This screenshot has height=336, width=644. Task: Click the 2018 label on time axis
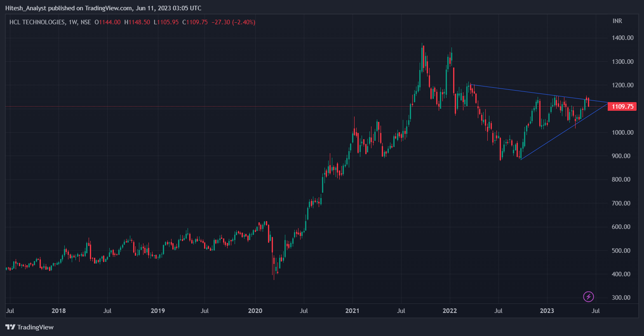pyautogui.click(x=59, y=311)
